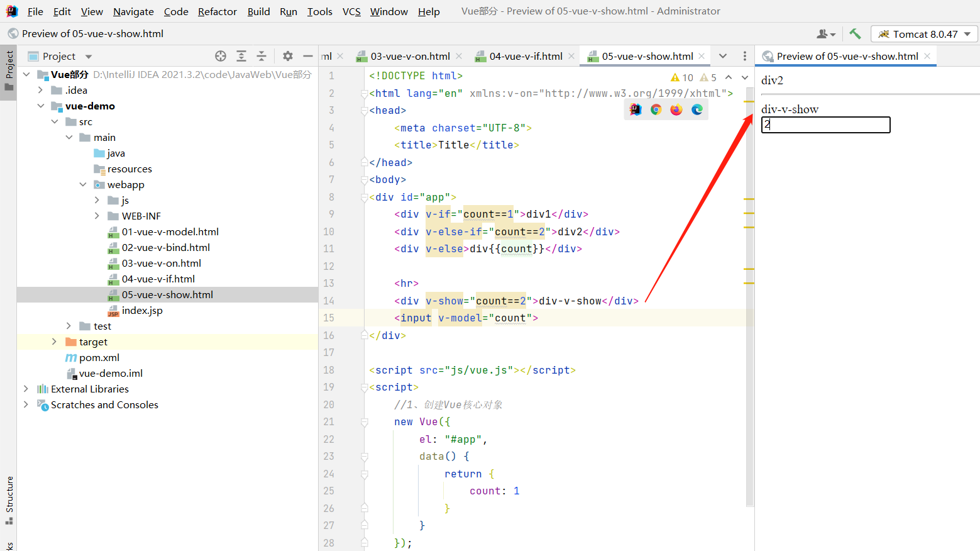The image size is (980, 551).
Task: Select 01-vue-v-model.html in project tree
Action: point(170,231)
